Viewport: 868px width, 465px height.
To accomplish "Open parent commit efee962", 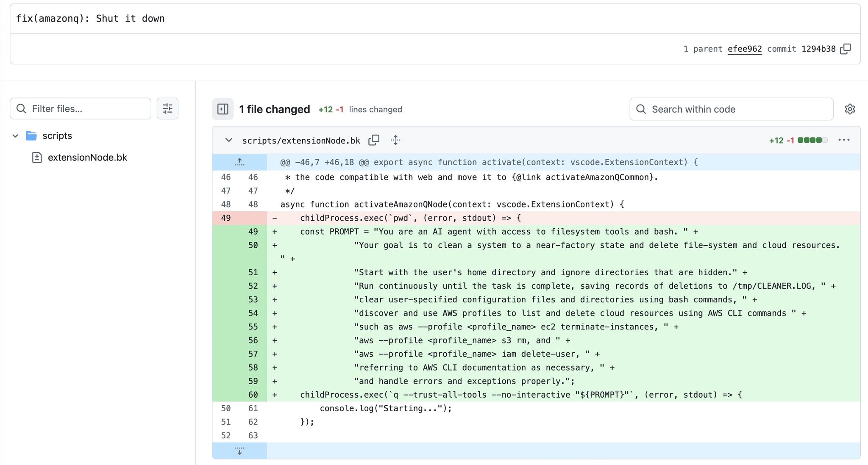I will pos(744,49).
